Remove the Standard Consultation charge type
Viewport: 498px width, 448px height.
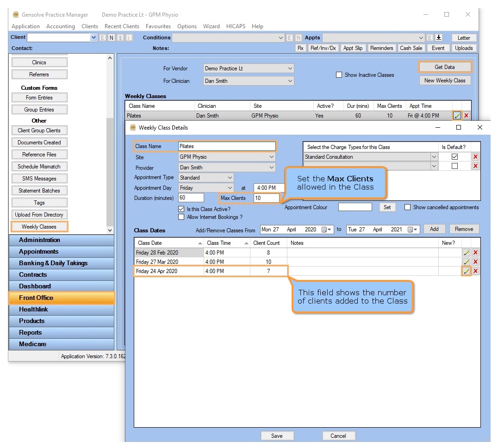(475, 157)
